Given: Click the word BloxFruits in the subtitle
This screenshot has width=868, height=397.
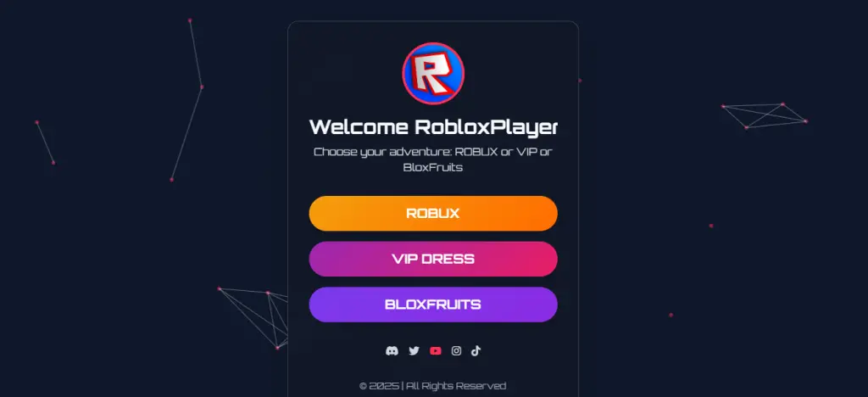Looking at the screenshot, I should tap(433, 167).
